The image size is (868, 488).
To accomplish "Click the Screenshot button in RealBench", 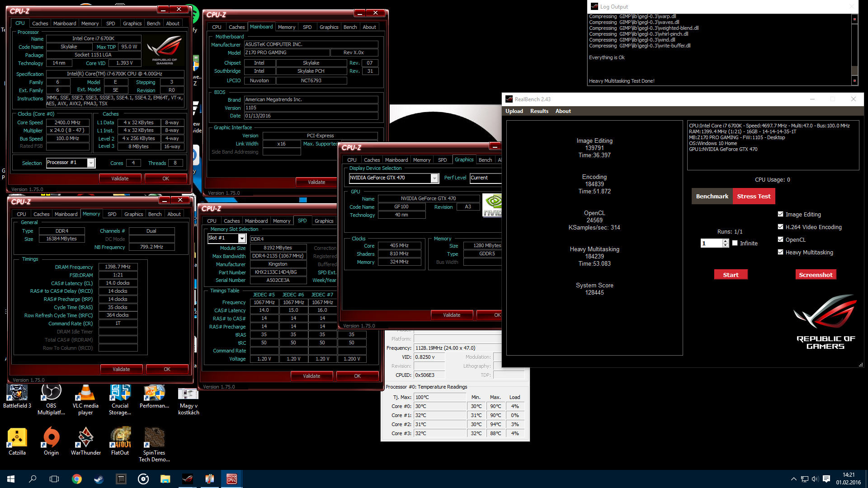I will tap(816, 275).
